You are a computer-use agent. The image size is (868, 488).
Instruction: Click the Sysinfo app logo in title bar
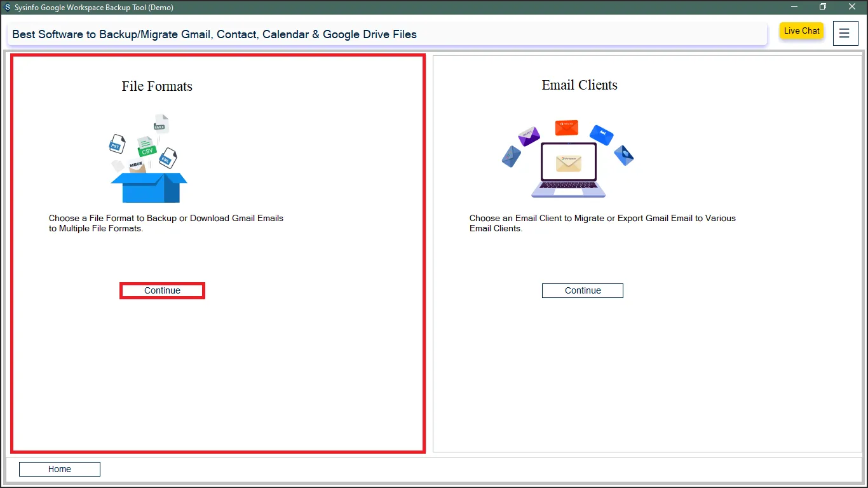pyautogui.click(x=6, y=8)
